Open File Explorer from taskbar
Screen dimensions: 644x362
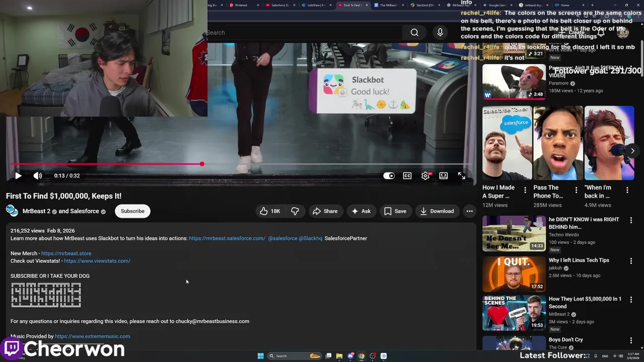[x=339, y=356]
